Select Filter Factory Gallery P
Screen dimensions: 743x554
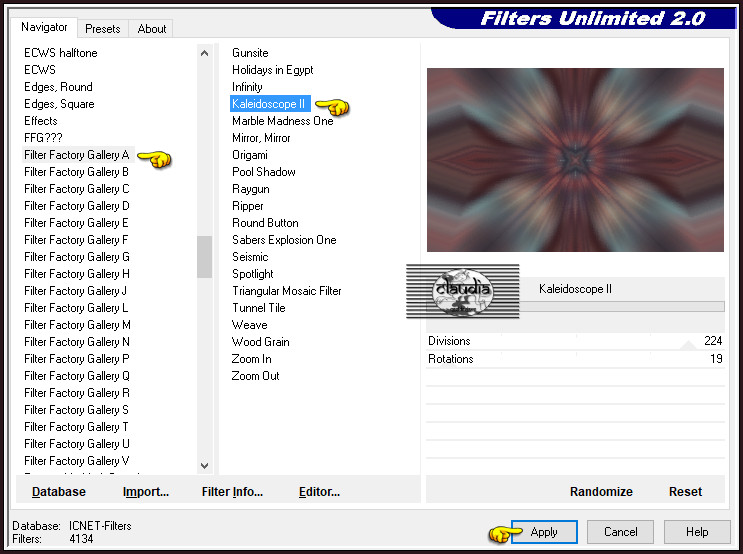(x=77, y=359)
